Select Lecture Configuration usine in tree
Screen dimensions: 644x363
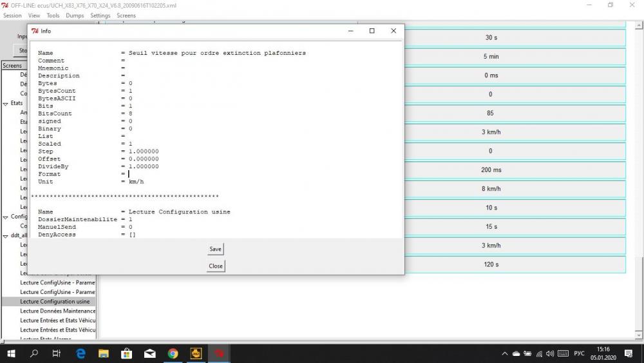[55, 301]
